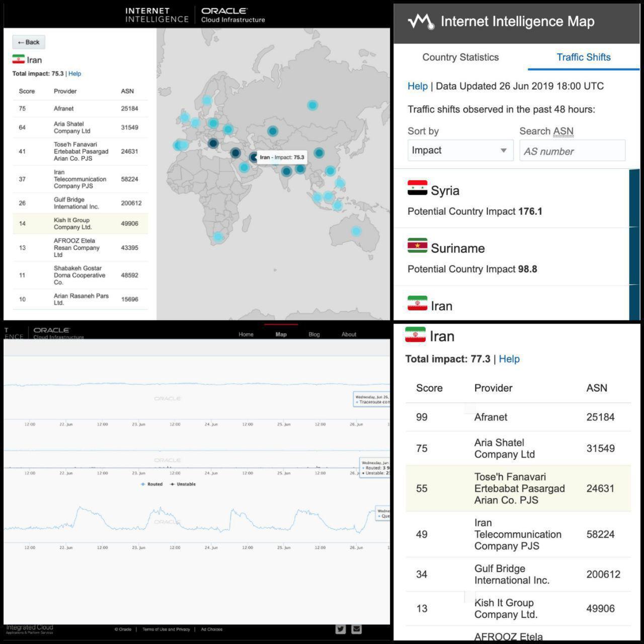Toggle the Unstable series in the chart legend

[183, 484]
